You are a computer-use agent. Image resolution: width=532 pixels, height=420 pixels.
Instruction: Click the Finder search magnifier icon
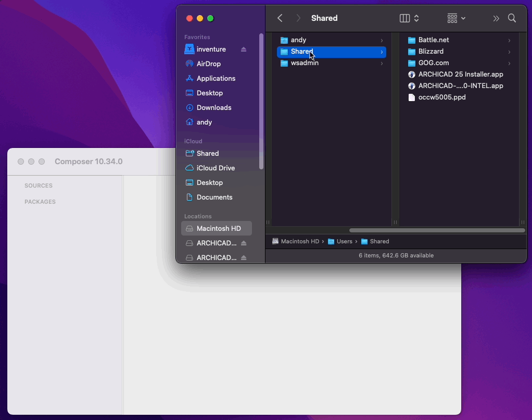click(512, 18)
